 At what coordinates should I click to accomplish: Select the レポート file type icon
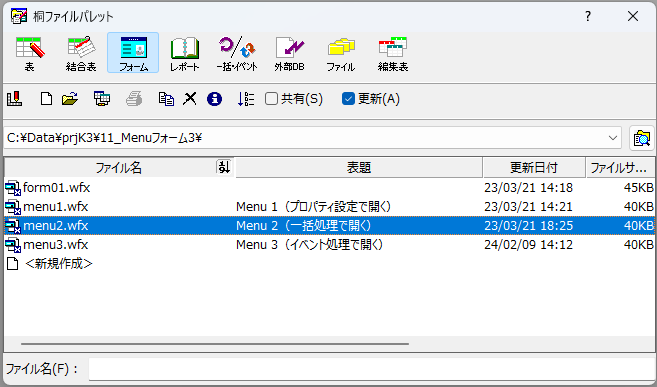pos(185,53)
